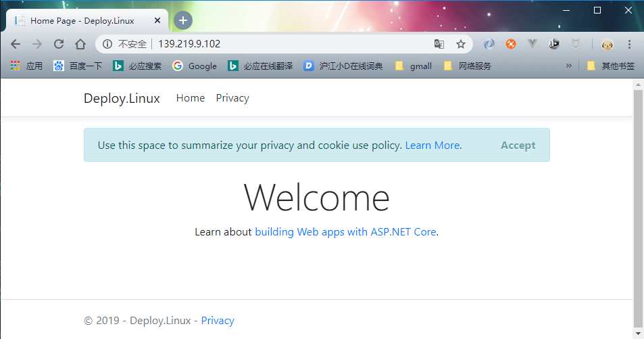Maximize the browser window
The height and width of the screenshot is (339, 644).
point(597,10)
